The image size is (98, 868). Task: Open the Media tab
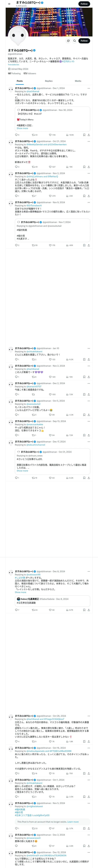point(78,81)
